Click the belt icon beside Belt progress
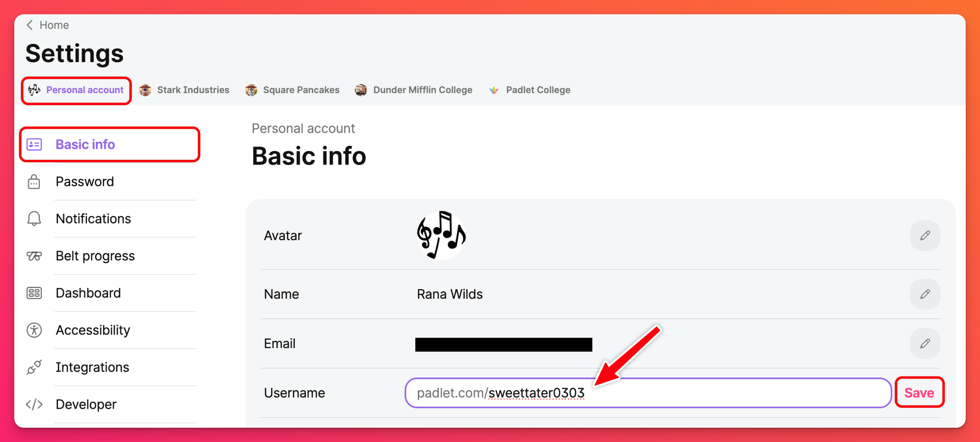 pos(34,256)
